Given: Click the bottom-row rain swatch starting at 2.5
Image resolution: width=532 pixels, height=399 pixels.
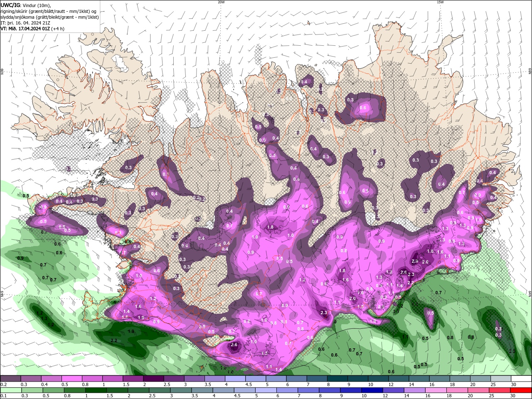Looking at the screenshot, I should [159, 390].
